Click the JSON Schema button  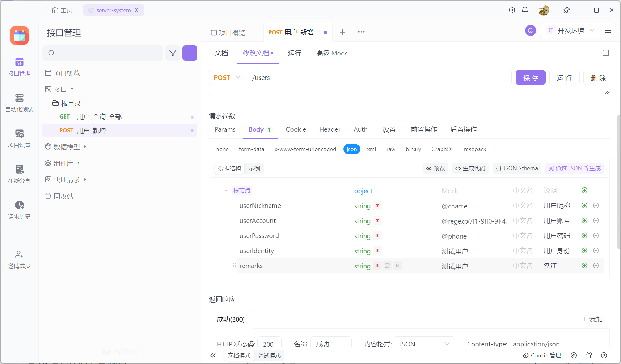click(517, 168)
